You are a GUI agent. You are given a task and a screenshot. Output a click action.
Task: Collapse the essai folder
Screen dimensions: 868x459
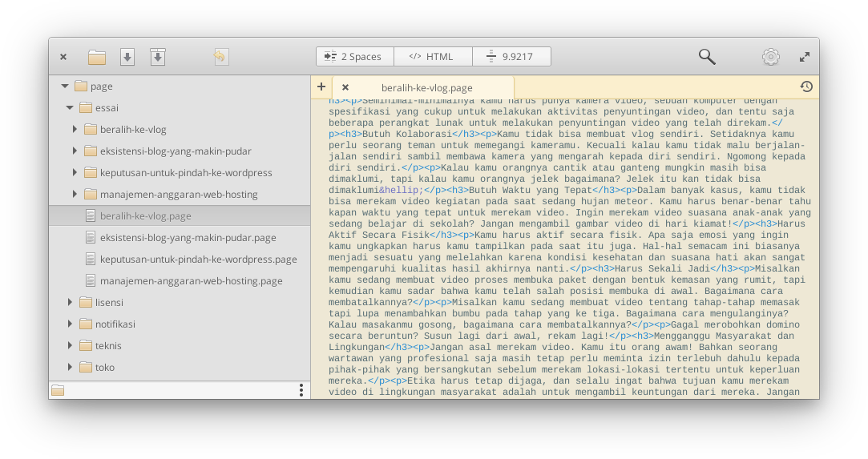coord(70,107)
